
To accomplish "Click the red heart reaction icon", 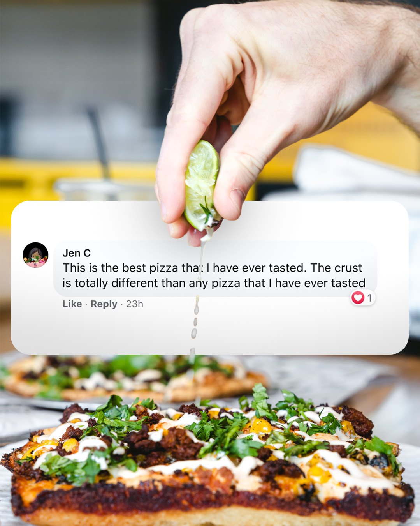I will (x=358, y=298).
